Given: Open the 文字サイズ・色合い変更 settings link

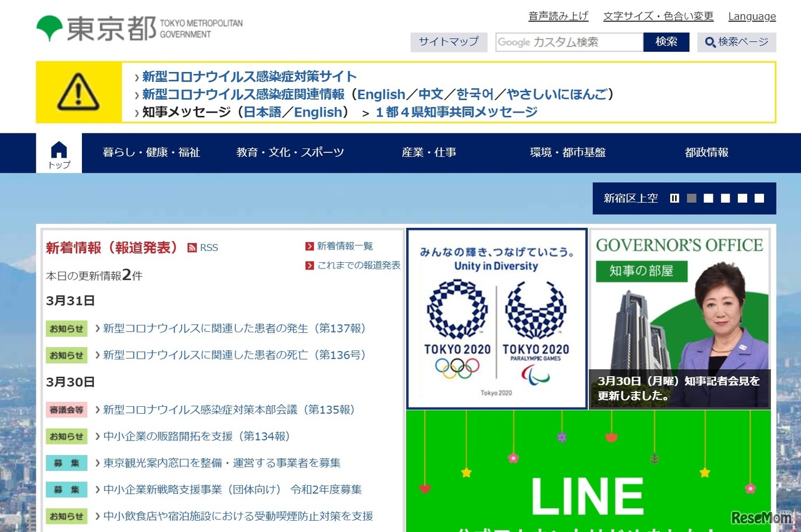Looking at the screenshot, I should pyautogui.click(x=658, y=16).
